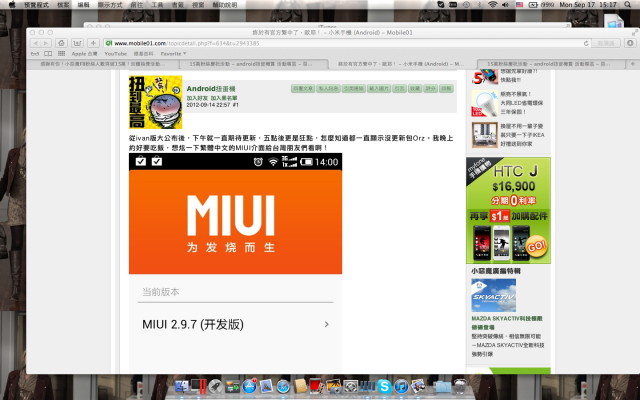Image resolution: width=640 pixels, height=400 pixels.
Task: Open the Bluetooth status menu
Action: coord(480,5)
